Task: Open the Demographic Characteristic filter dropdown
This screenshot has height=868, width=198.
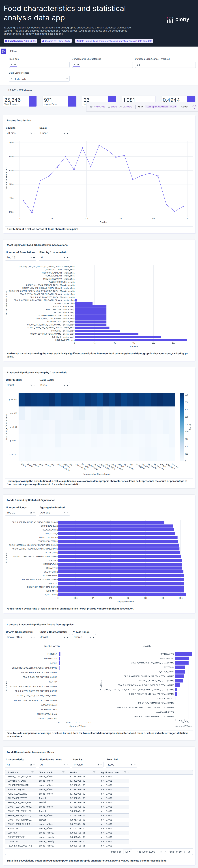Action: pos(102,65)
